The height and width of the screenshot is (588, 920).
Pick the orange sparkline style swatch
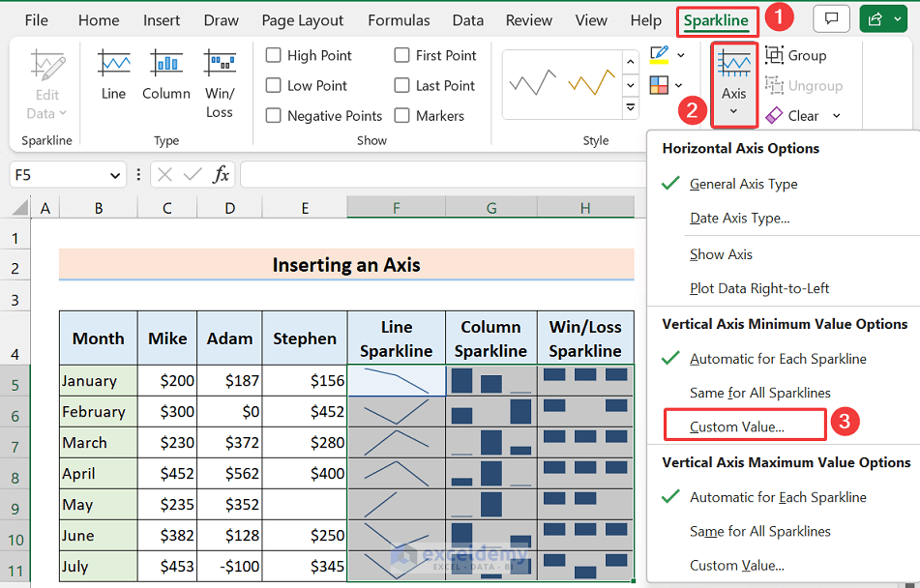point(591,84)
